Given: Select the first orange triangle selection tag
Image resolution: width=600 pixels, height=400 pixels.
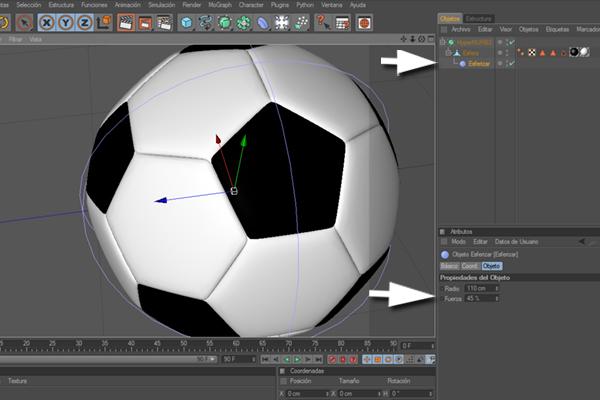Looking at the screenshot, I should pos(542,53).
